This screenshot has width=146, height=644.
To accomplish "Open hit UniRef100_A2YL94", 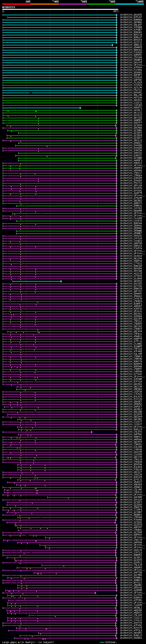I will 131,88.
